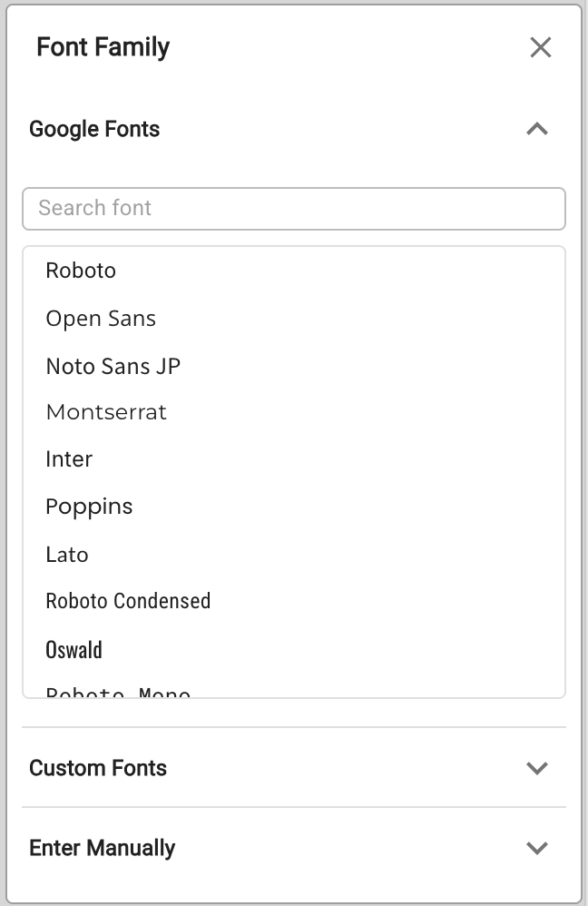The width and height of the screenshot is (588, 906).
Task: Choose the Oswald font
Action: (x=73, y=650)
